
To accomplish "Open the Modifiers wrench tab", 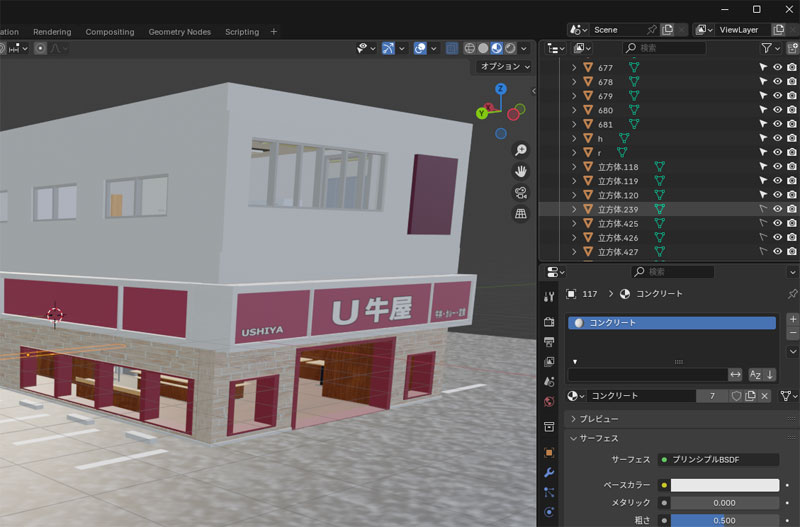I will click(549, 472).
